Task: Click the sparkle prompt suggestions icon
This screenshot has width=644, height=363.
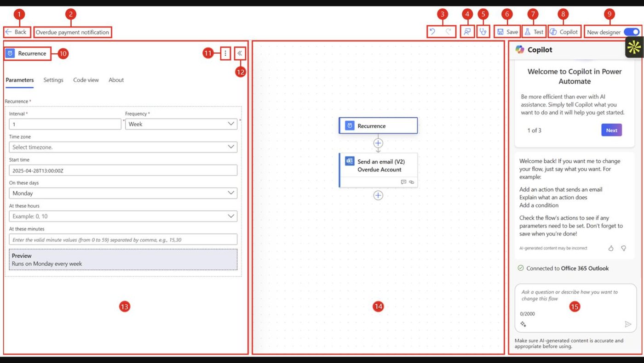Action: (x=523, y=324)
